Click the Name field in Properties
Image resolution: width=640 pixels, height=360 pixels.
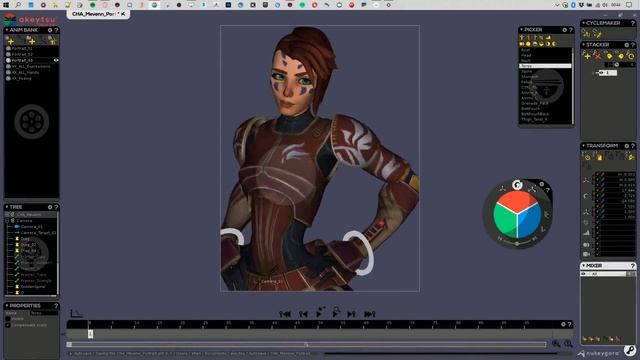[44, 313]
